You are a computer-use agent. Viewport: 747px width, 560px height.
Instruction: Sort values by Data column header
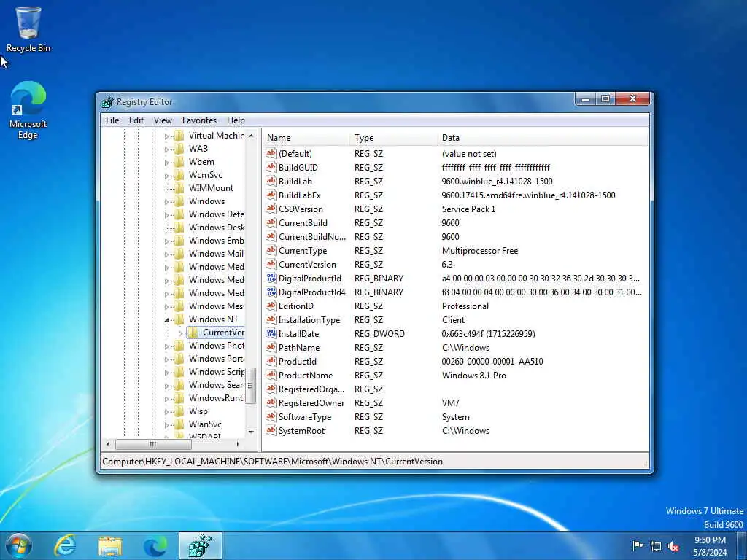point(543,138)
